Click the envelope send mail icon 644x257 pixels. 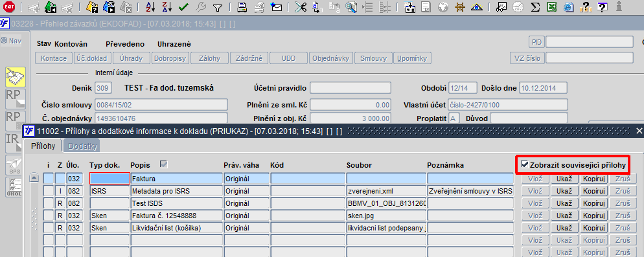[x=277, y=7]
